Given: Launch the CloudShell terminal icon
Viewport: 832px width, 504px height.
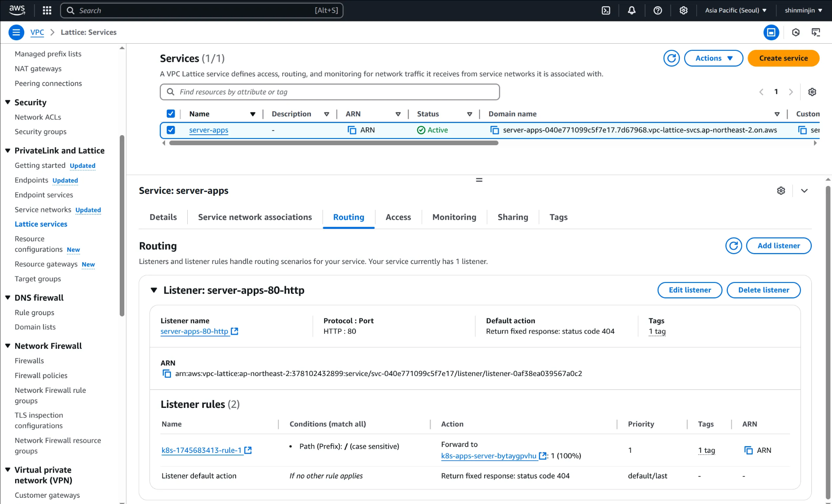Looking at the screenshot, I should tap(606, 10).
